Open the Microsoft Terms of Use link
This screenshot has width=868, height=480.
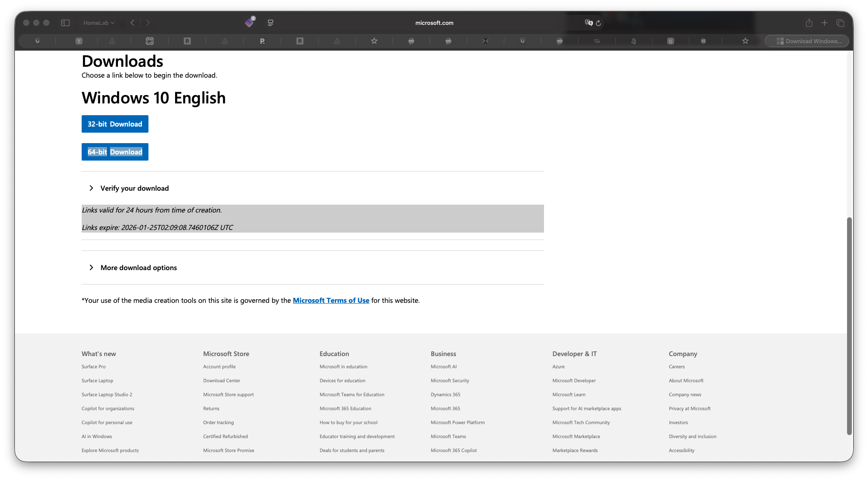331,300
